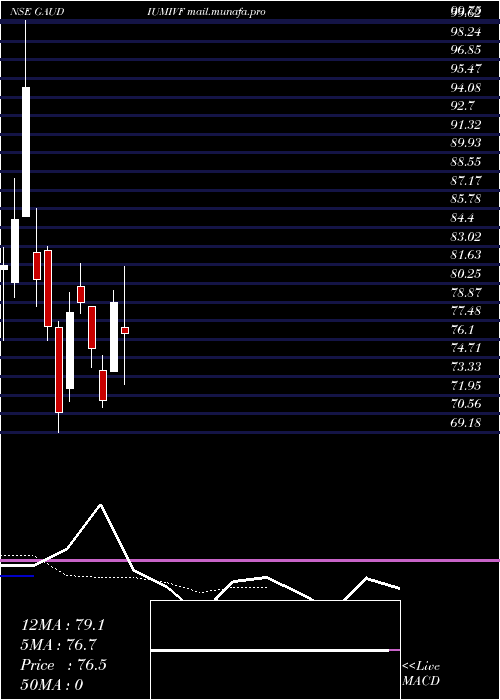Click the 5MA : 76.7 readout

click(x=58, y=645)
